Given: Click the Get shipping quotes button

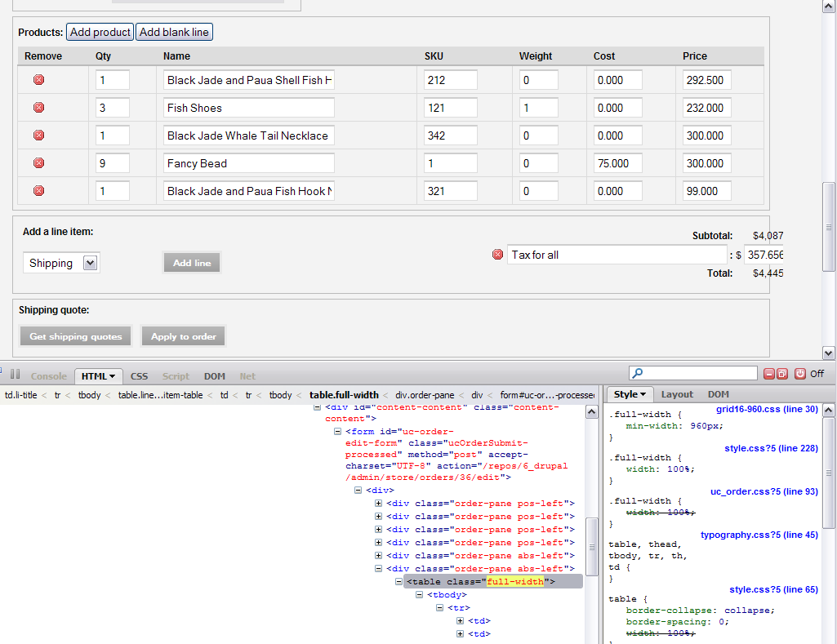Looking at the screenshot, I should [x=76, y=336].
